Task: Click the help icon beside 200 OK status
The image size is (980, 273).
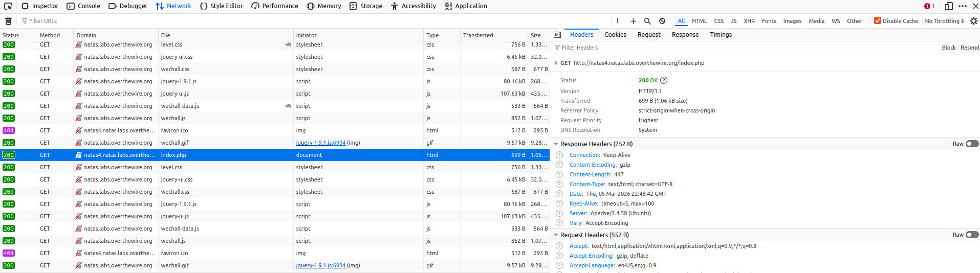Action: click(664, 80)
